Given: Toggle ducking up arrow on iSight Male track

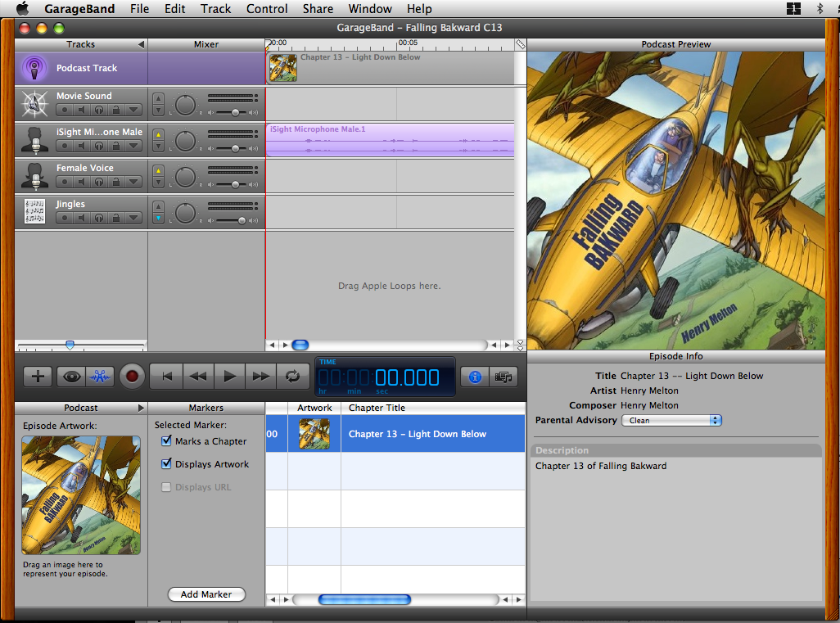Looking at the screenshot, I should tap(158, 134).
